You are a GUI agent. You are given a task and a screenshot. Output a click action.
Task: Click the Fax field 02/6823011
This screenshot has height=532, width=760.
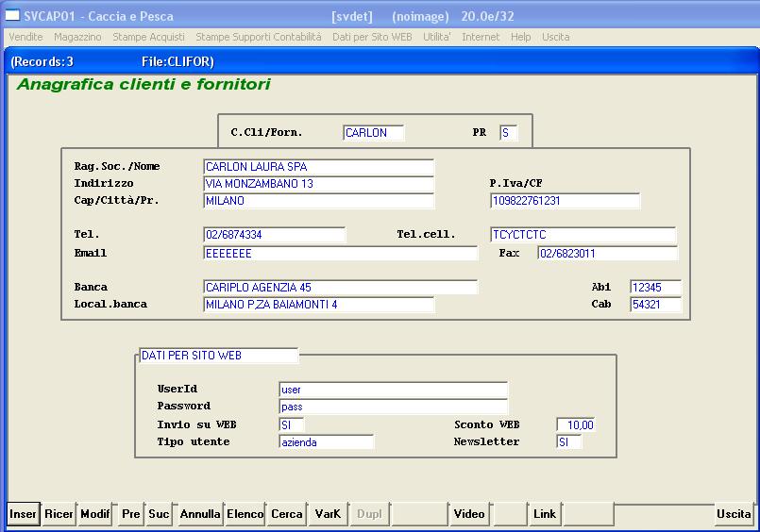(x=607, y=254)
